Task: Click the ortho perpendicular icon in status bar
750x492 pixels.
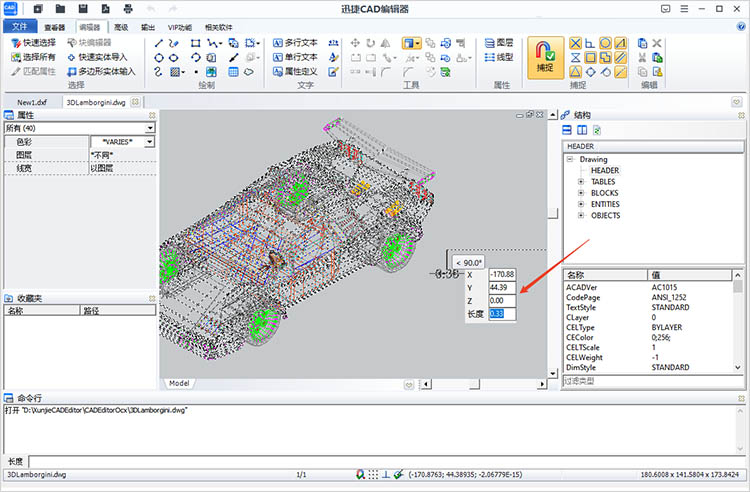Action: tap(386, 474)
